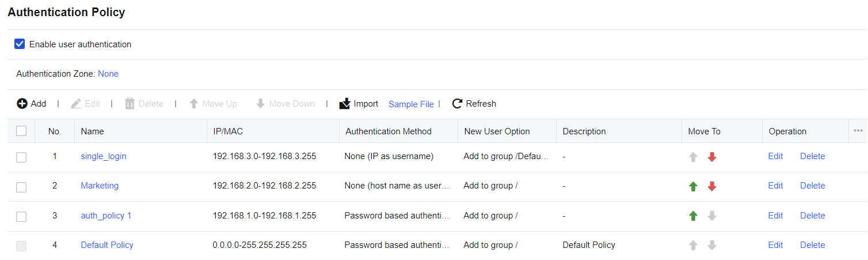Disable the Enable user authentication checkbox
868x260 pixels.
point(20,44)
